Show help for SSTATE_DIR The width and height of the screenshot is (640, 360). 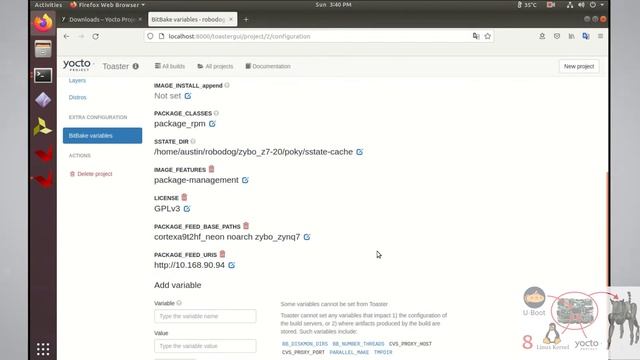pos(193,141)
